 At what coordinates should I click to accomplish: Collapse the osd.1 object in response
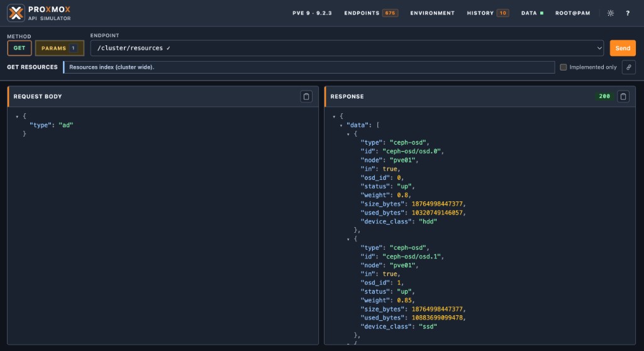[348, 239]
